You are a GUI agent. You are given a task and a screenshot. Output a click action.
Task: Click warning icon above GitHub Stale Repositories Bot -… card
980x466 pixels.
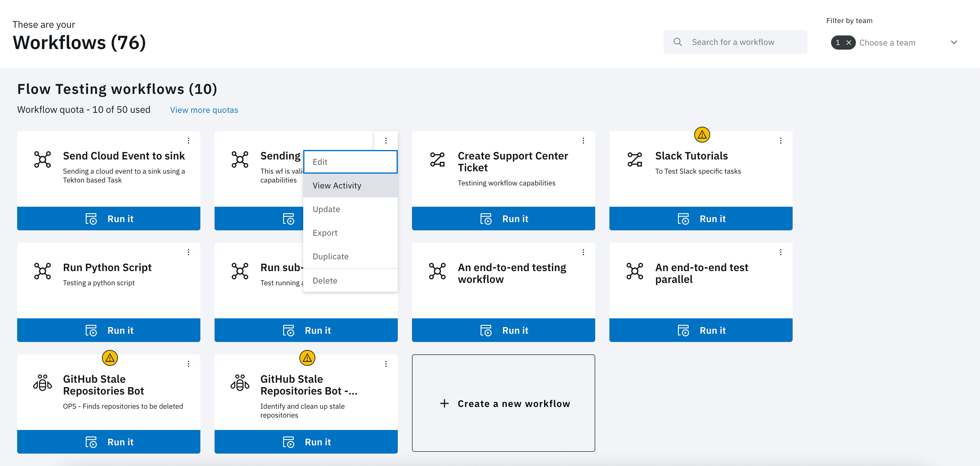307,358
